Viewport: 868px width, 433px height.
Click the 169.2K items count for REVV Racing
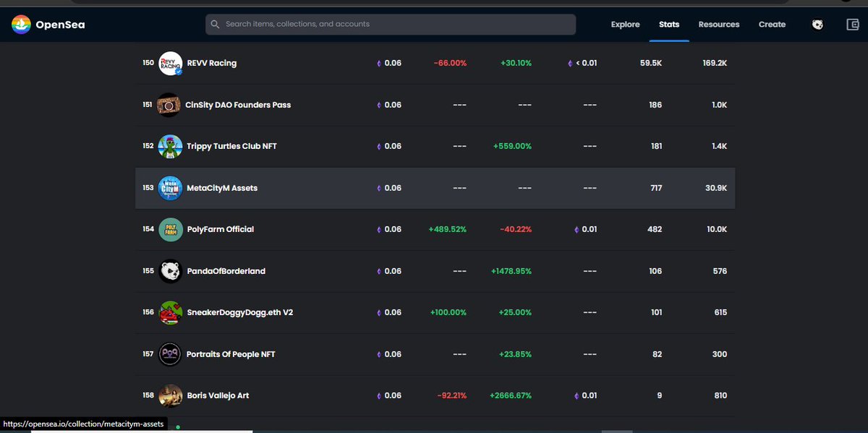pyautogui.click(x=715, y=64)
